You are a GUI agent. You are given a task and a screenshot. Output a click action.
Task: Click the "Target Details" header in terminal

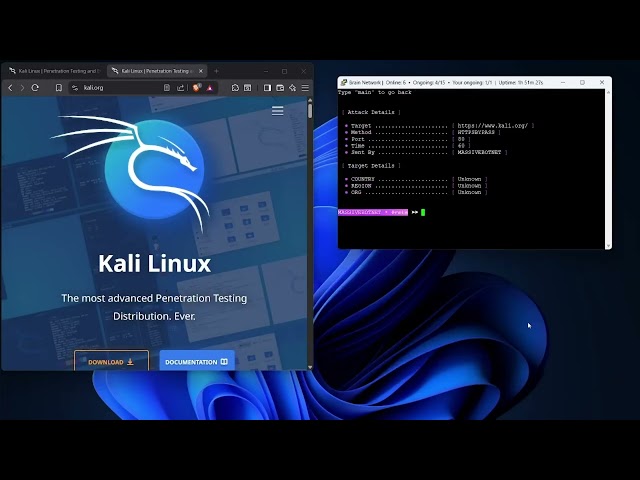pyautogui.click(x=371, y=166)
